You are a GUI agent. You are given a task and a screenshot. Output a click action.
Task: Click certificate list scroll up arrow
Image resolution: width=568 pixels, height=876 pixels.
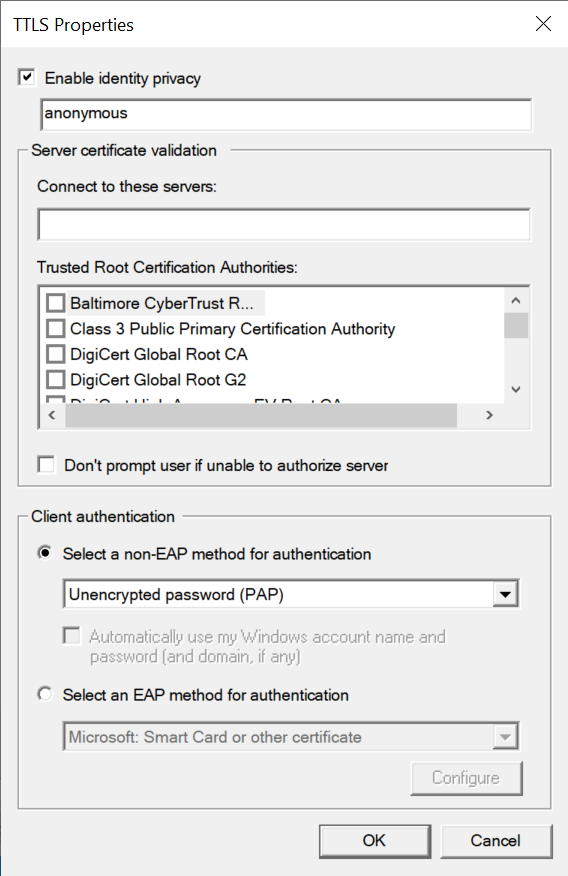click(516, 301)
